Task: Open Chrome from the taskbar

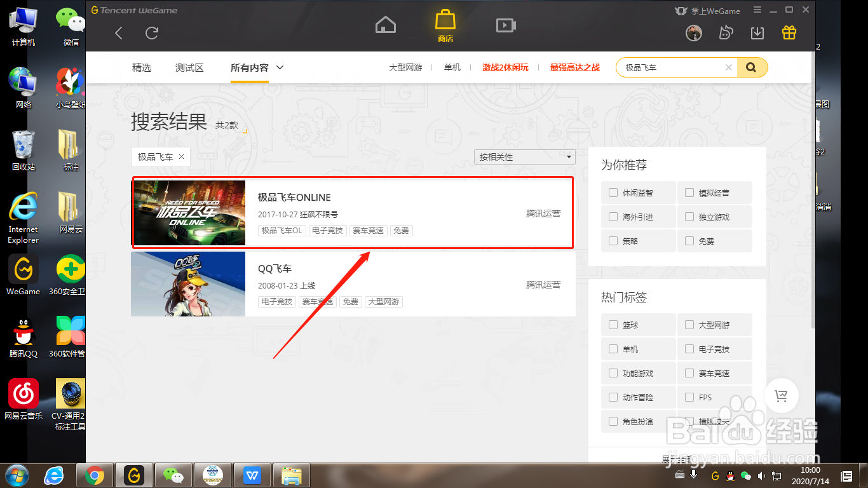Action: coord(95,475)
